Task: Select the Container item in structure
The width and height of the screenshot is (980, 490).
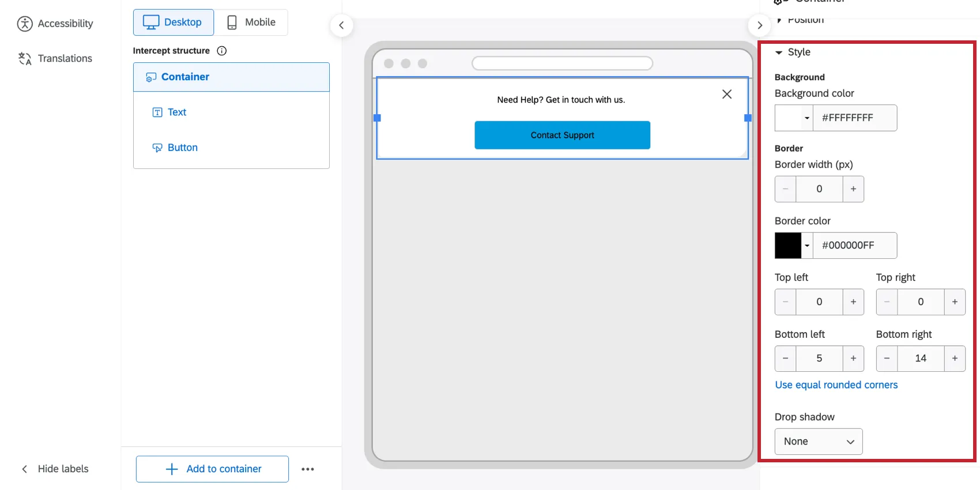Action: (x=231, y=77)
